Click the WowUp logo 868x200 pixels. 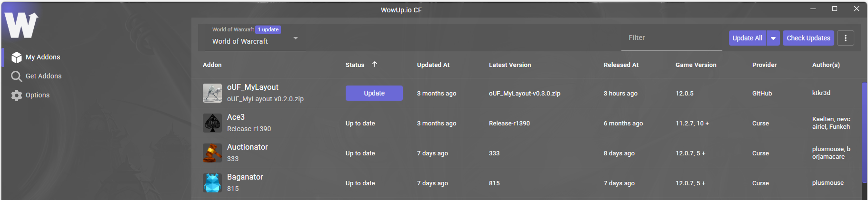click(21, 25)
